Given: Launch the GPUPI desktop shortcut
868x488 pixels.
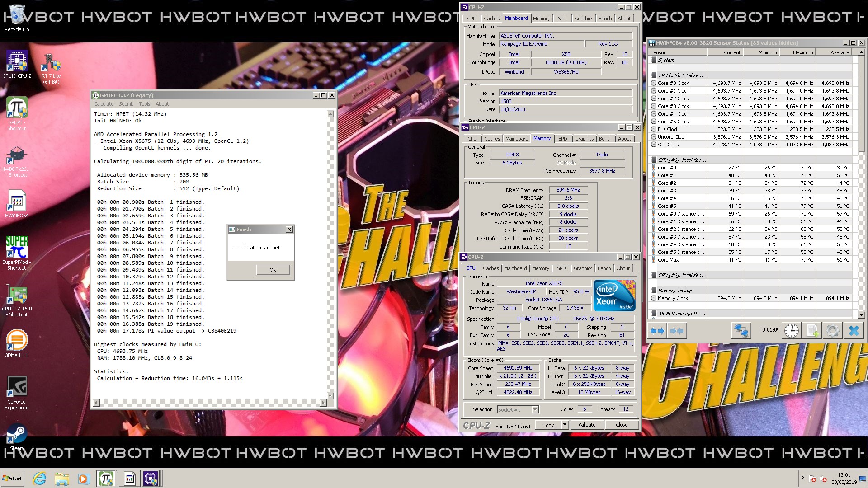Looking at the screenshot, I should coord(17,113).
